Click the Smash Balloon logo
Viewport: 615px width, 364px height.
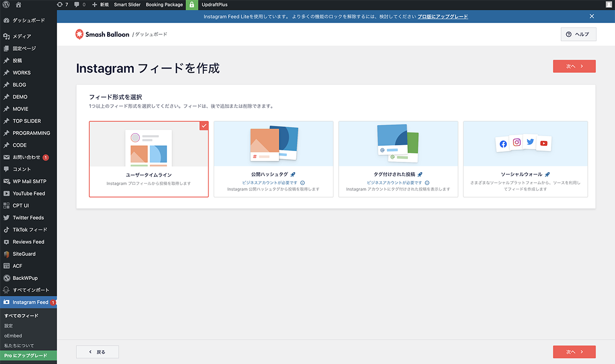click(x=102, y=34)
